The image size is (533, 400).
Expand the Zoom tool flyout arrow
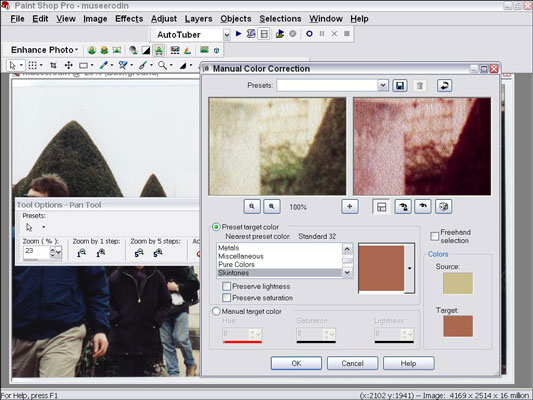tap(171, 65)
